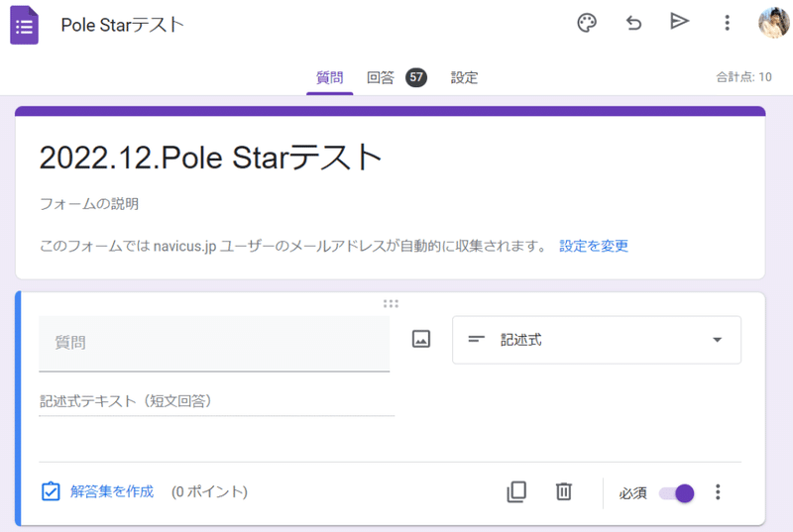Grab the question drag handle dots
Screen dimensions: 793x532
(391, 303)
